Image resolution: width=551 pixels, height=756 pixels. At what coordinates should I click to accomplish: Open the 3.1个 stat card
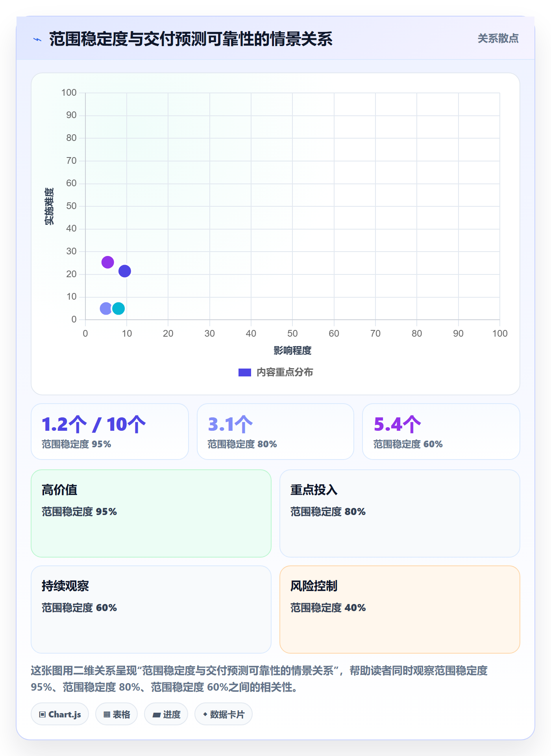[275, 432]
